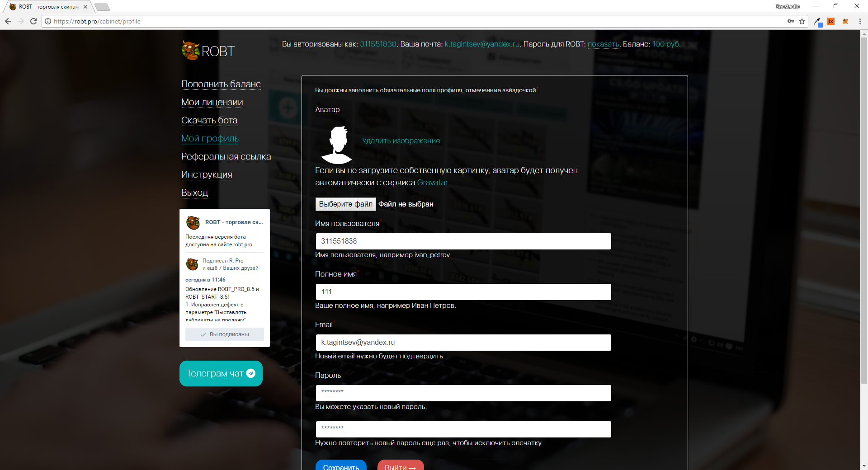
Task: Click the orange JX extension icon
Action: (831, 21)
